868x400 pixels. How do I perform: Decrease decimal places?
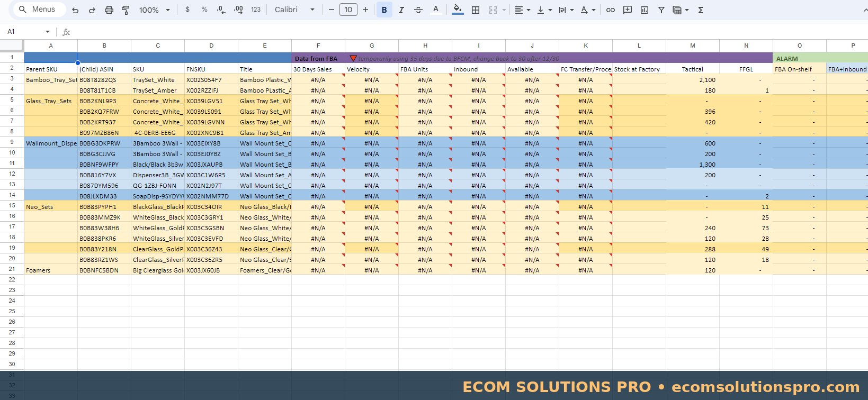(221, 10)
